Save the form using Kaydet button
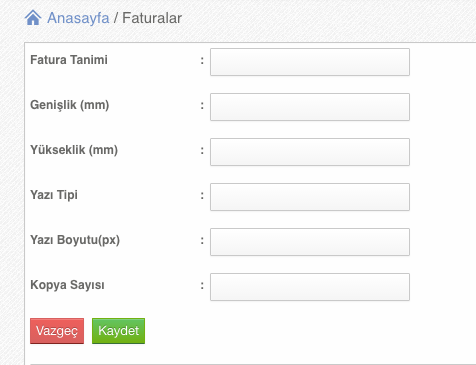The height and width of the screenshot is (365, 476). 118,331
